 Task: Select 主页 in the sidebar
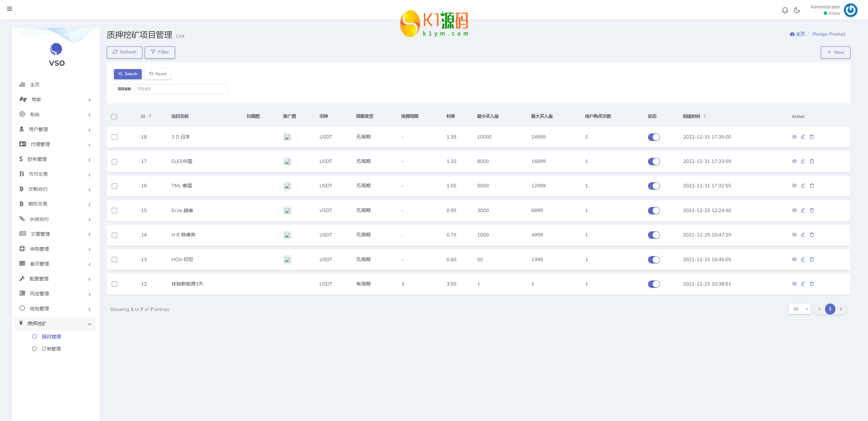[35, 85]
